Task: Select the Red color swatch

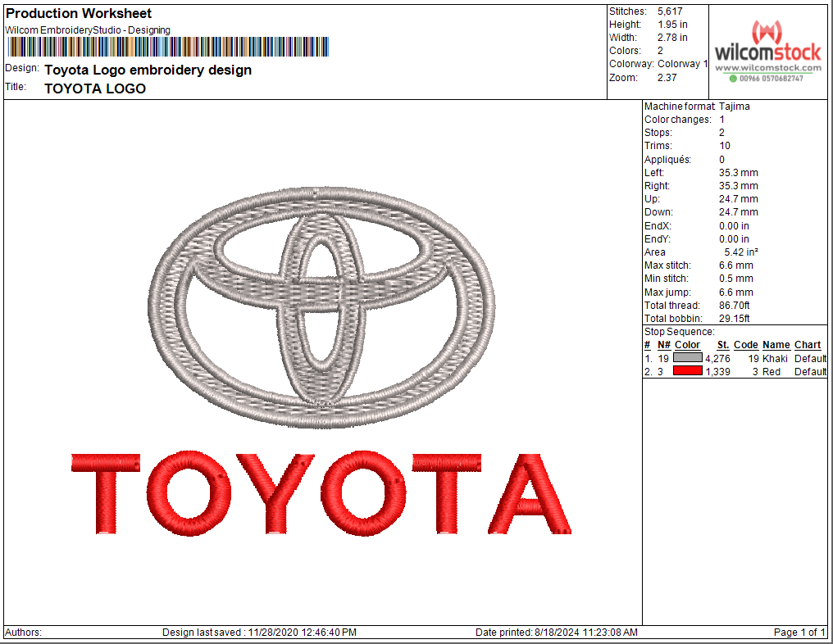Action: 687,370
